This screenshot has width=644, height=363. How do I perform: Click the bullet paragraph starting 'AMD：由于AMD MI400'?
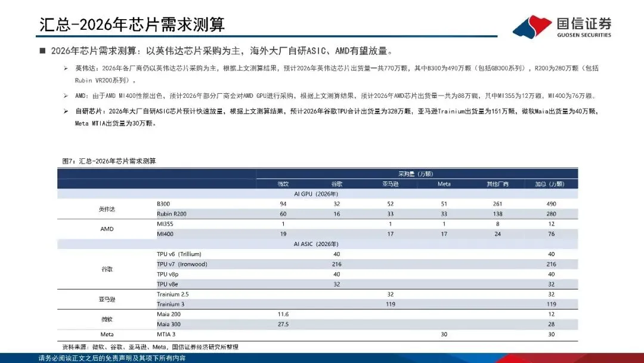pos(335,96)
